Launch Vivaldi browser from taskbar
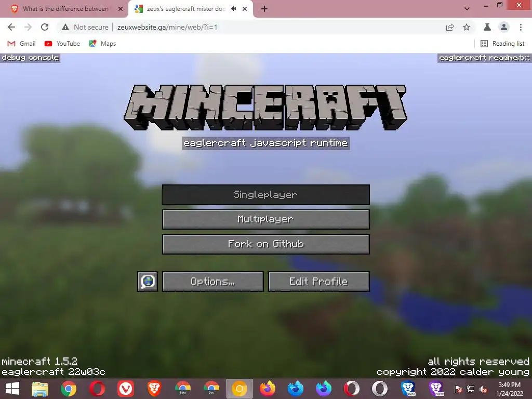 click(126, 389)
